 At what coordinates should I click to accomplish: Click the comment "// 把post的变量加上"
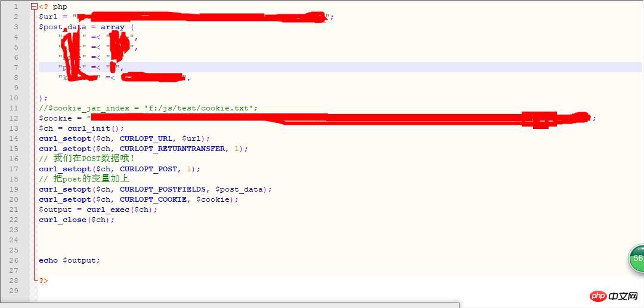point(84,179)
